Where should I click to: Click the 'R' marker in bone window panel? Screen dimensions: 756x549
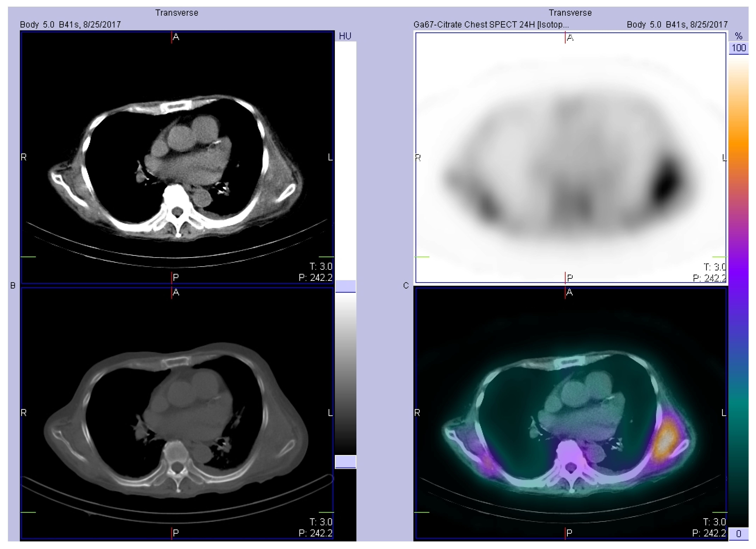(x=24, y=413)
